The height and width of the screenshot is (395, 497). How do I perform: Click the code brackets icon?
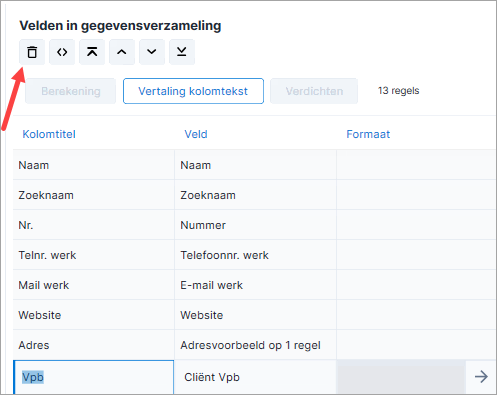(62, 52)
